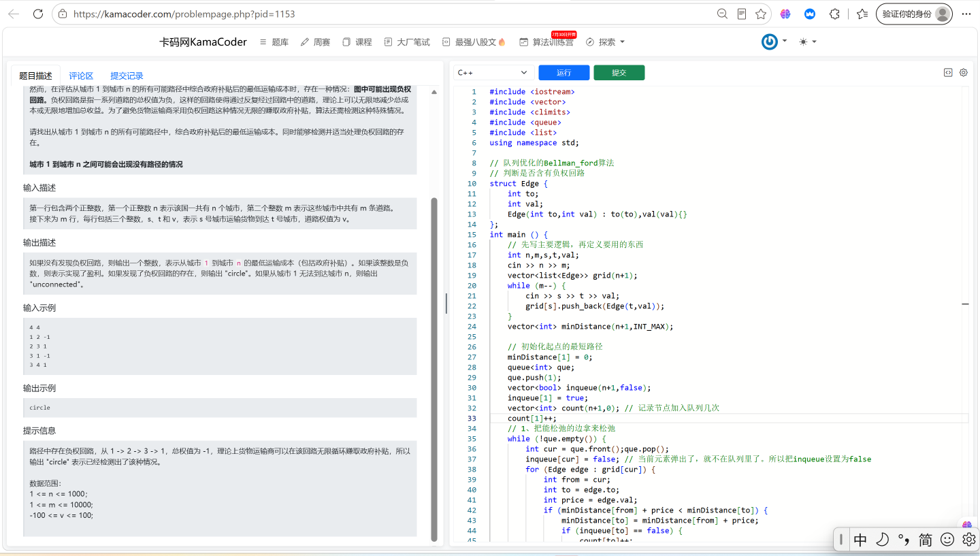Click code line 'using namespace std;'
This screenshot has height=556, width=980.
(x=534, y=143)
